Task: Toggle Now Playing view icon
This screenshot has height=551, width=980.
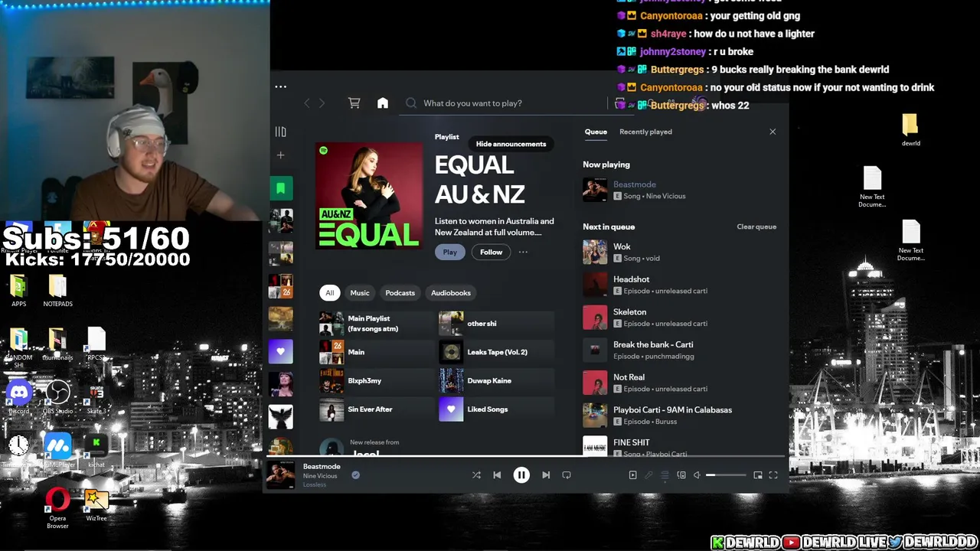Action: click(632, 475)
